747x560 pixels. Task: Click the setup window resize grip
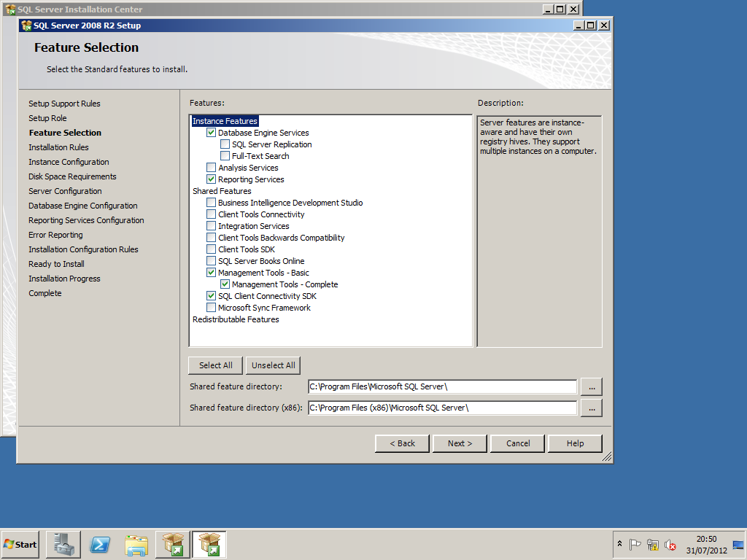tap(606, 457)
